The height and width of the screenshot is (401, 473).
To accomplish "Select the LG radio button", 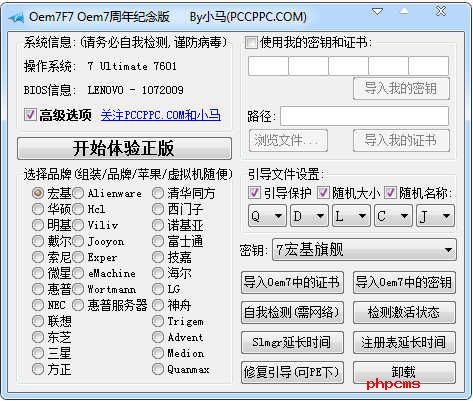I will [158, 289].
